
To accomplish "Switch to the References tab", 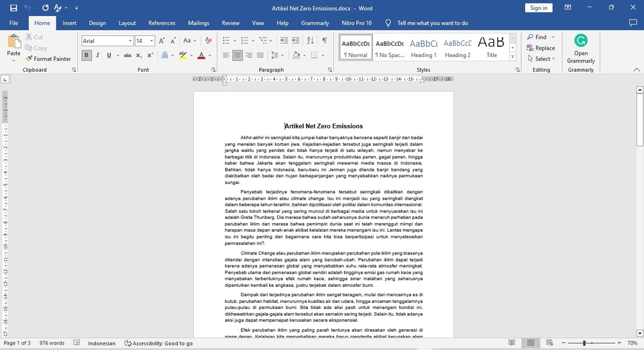I will pos(162,23).
